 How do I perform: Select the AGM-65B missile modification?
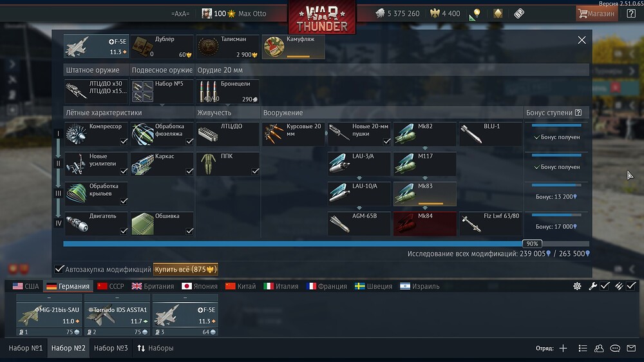pos(359,224)
